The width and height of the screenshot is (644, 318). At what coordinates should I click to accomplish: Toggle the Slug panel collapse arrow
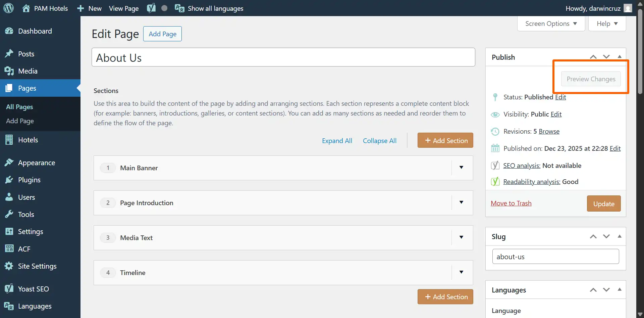click(x=620, y=236)
